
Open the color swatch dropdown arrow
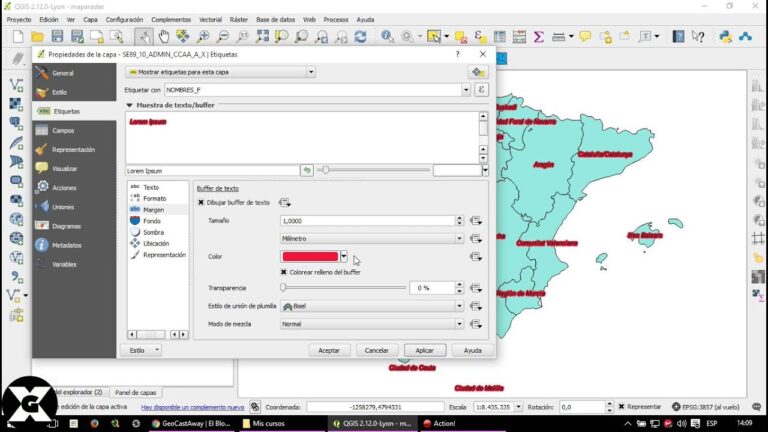tap(344, 256)
